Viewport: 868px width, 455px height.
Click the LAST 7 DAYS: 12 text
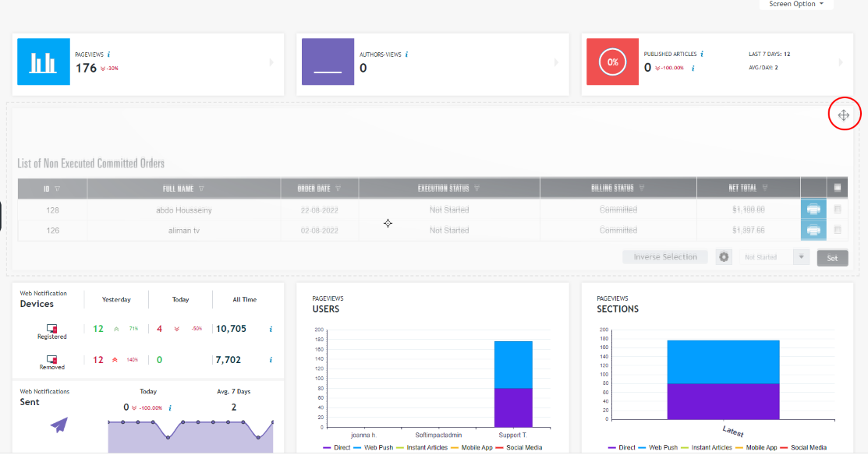pos(770,55)
